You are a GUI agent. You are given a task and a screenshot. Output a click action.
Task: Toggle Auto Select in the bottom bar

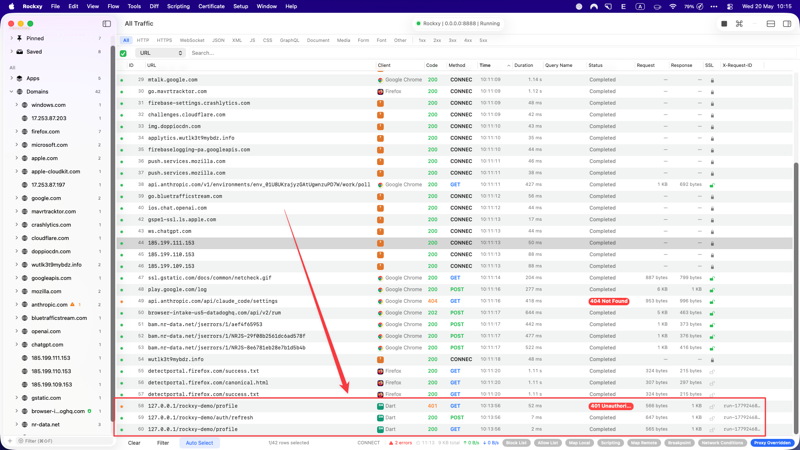pyautogui.click(x=199, y=443)
